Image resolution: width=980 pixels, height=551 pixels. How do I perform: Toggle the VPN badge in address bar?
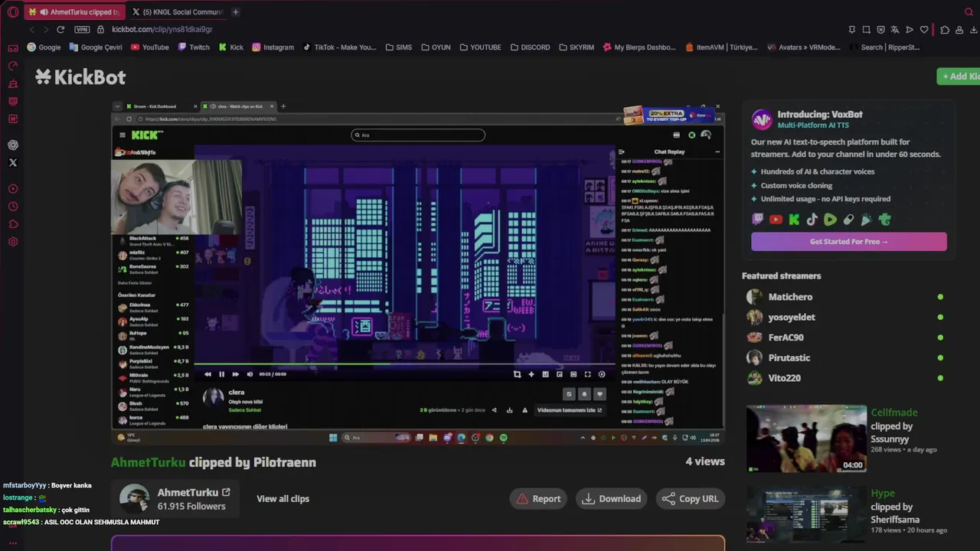(82, 29)
